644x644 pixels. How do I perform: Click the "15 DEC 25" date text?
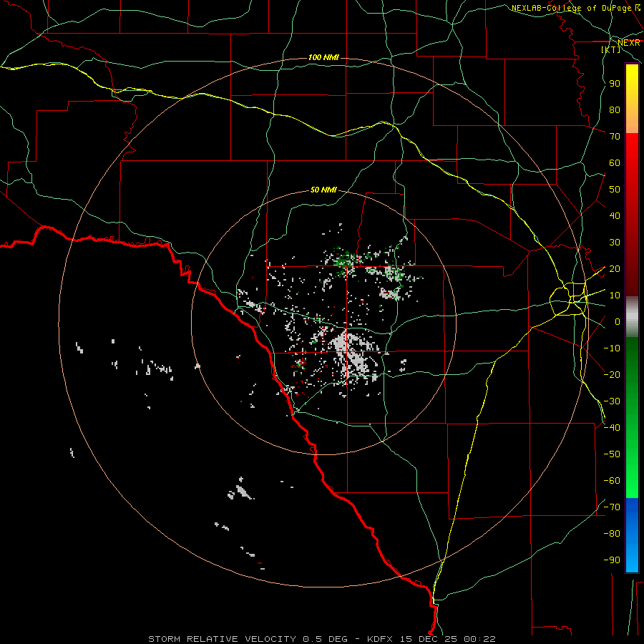(429, 639)
